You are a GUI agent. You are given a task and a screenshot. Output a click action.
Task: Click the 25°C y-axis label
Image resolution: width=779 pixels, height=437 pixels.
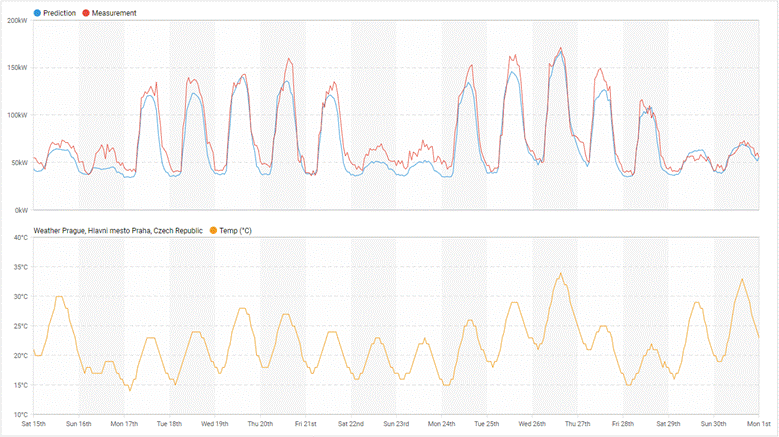pos(21,326)
